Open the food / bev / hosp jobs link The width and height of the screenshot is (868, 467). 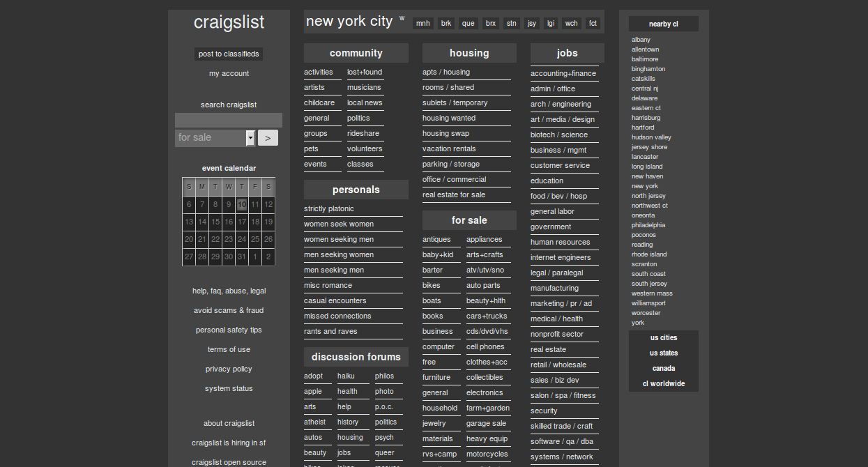[558, 196]
